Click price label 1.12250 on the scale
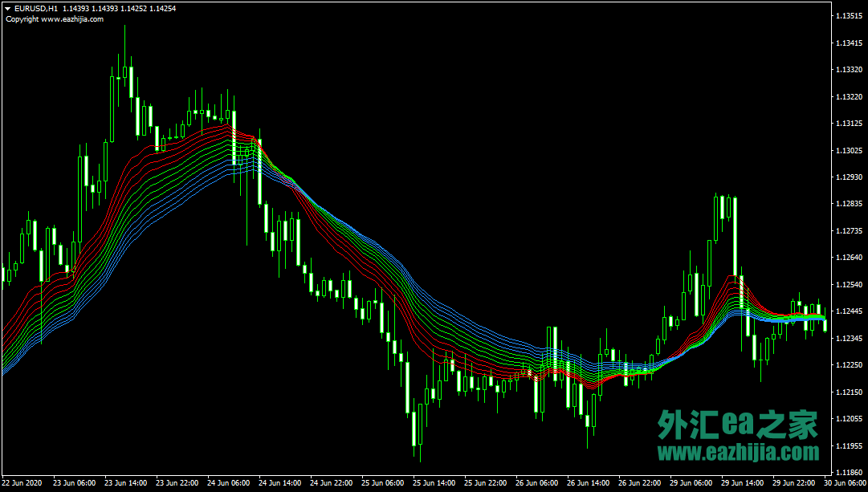 coord(850,365)
